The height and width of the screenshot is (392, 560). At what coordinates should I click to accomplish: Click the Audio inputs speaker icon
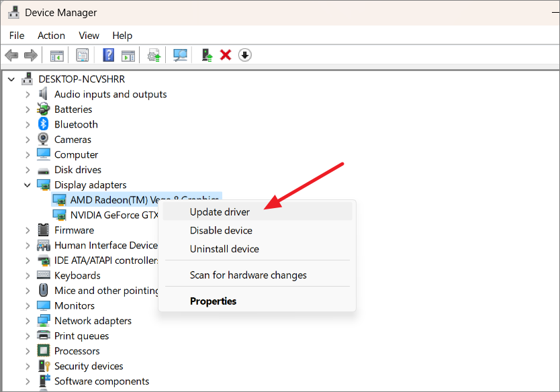[x=43, y=94]
